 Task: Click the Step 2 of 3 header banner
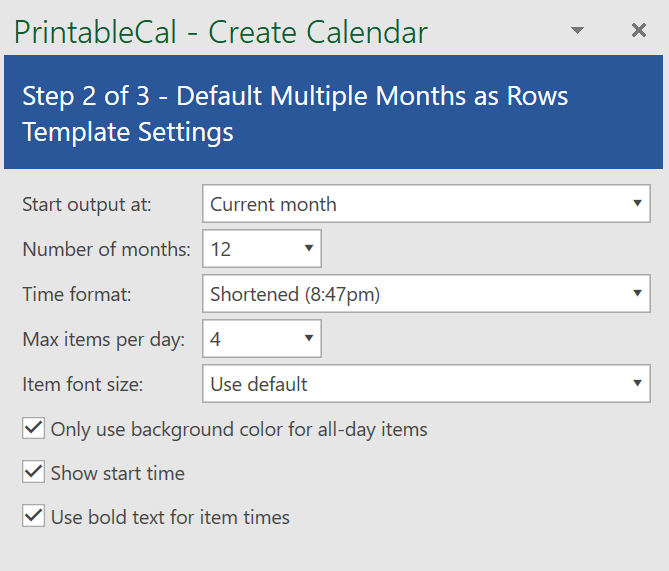point(333,112)
